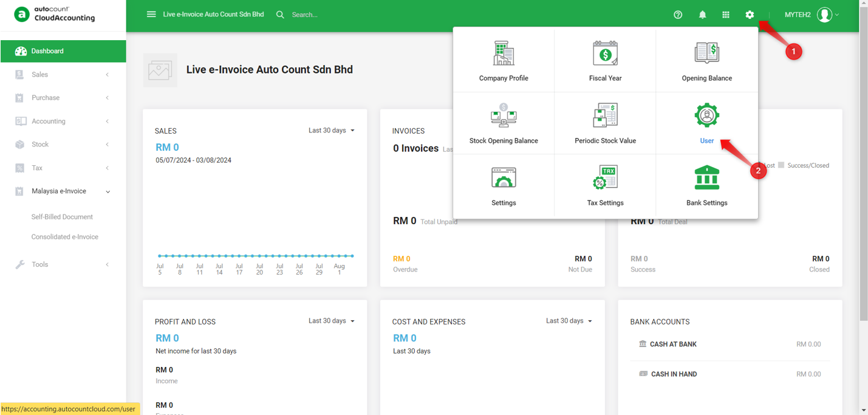Image resolution: width=868 pixels, height=415 pixels.
Task: Click the Sales sidebar icon
Action: (19, 74)
